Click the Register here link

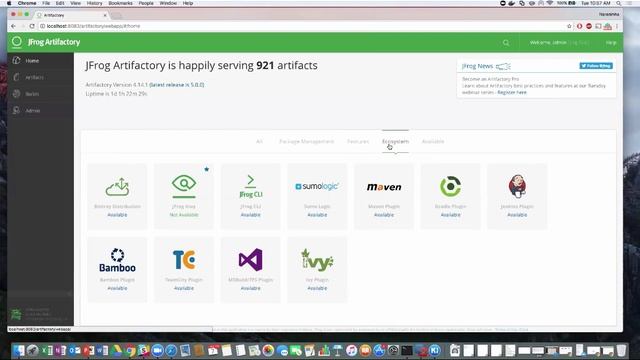512,93
